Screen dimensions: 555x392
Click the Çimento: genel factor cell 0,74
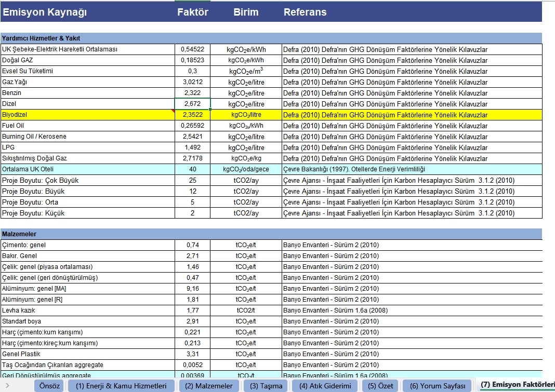[x=192, y=245]
